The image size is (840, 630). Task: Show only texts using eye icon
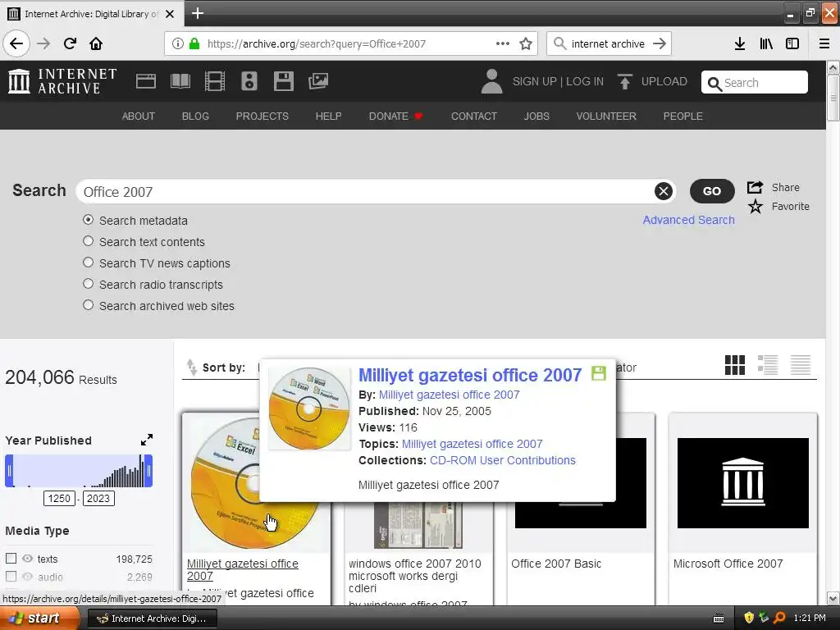(x=27, y=558)
